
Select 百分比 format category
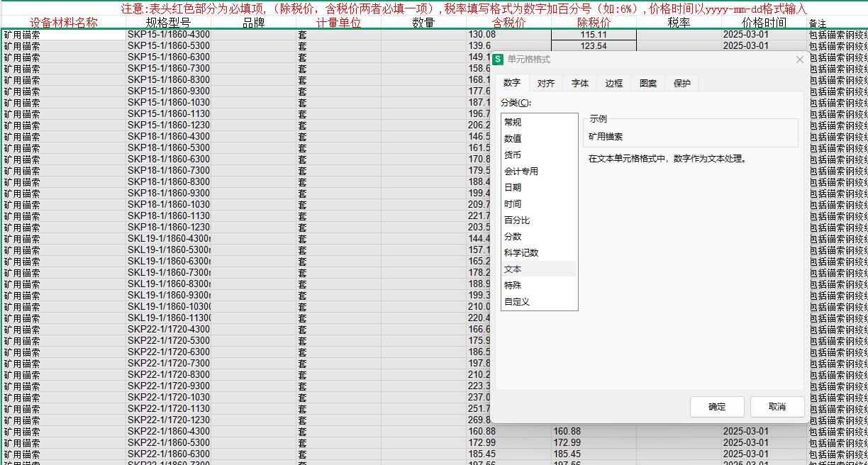coord(517,220)
